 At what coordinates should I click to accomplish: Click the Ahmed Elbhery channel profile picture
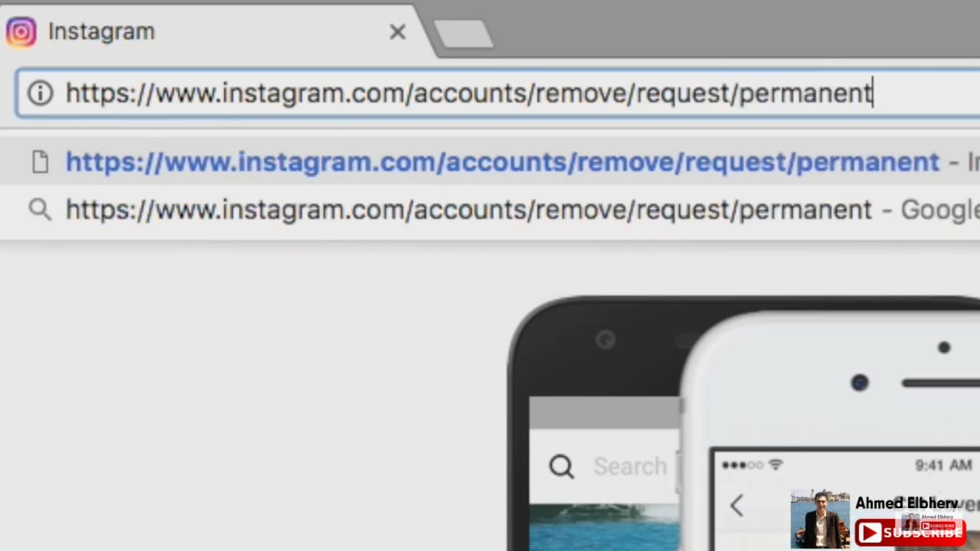pyautogui.click(x=820, y=520)
